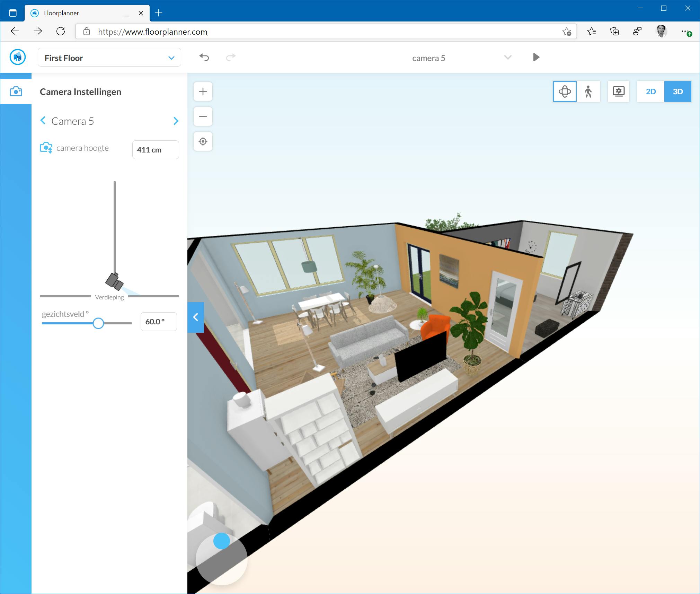This screenshot has width=700, height=594.
Task: Switch to 2D view
Action: coord(650,91)
